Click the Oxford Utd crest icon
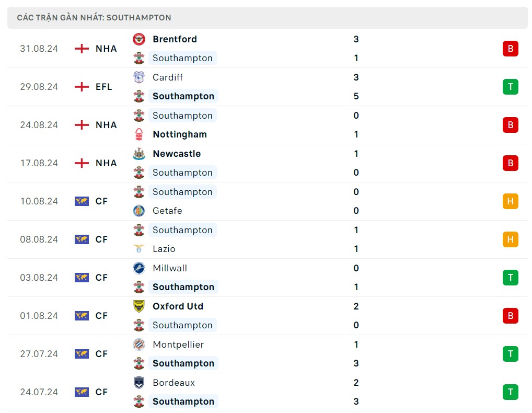Viewport: 532px width, 413px height. (x=138, y=306)
